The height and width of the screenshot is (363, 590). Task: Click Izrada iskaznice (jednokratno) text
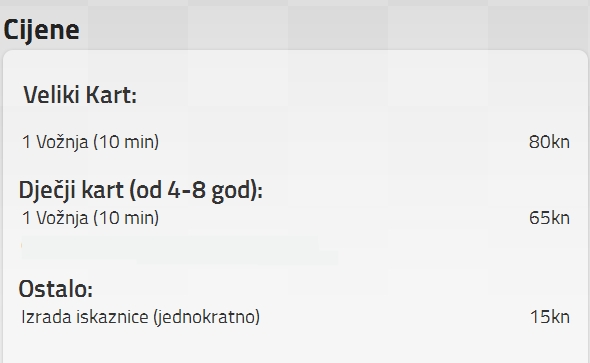(x=140, y=317)
